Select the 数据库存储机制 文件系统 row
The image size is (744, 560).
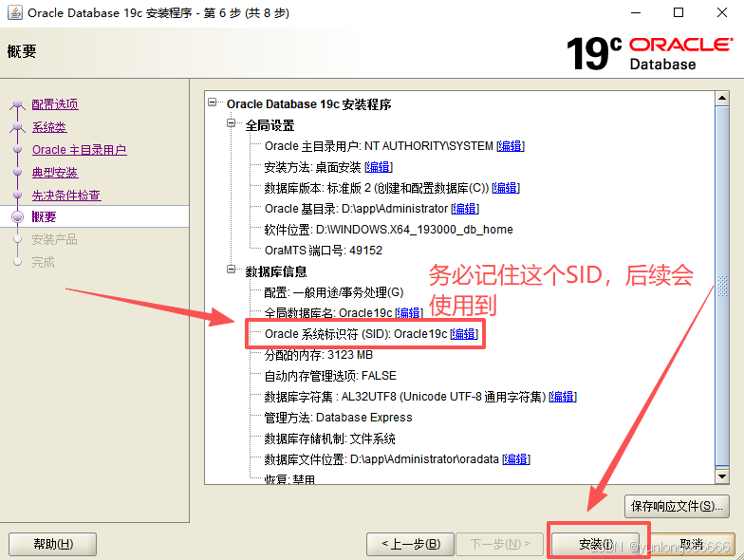330,439
